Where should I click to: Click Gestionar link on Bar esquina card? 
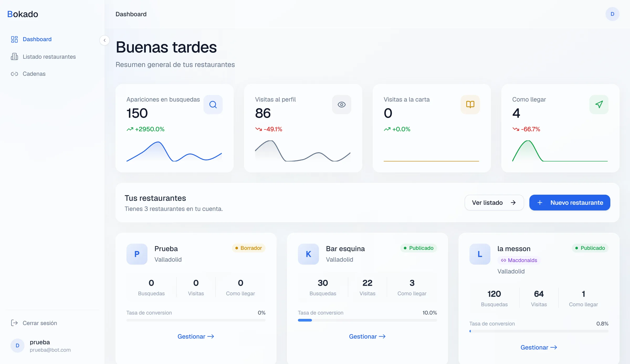point(367,336)
